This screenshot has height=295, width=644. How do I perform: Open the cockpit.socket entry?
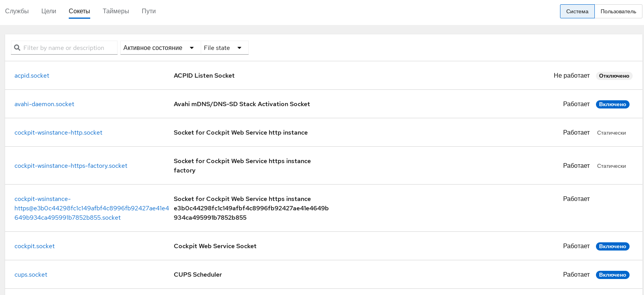34,246
